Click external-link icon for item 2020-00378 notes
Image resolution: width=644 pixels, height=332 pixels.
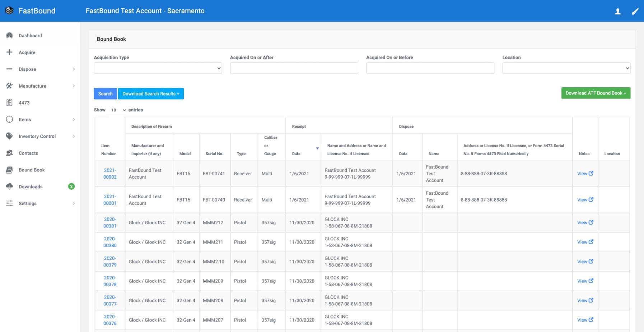(x=591, y=281)
